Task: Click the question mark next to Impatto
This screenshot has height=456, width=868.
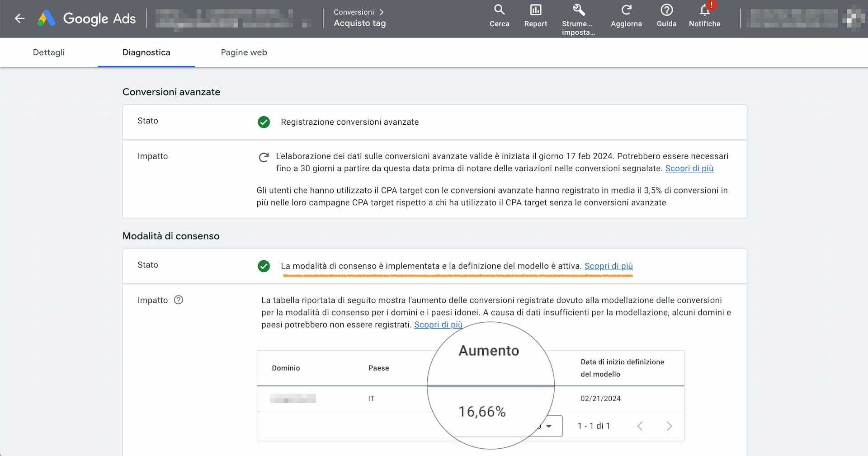Action: [179, 300]
